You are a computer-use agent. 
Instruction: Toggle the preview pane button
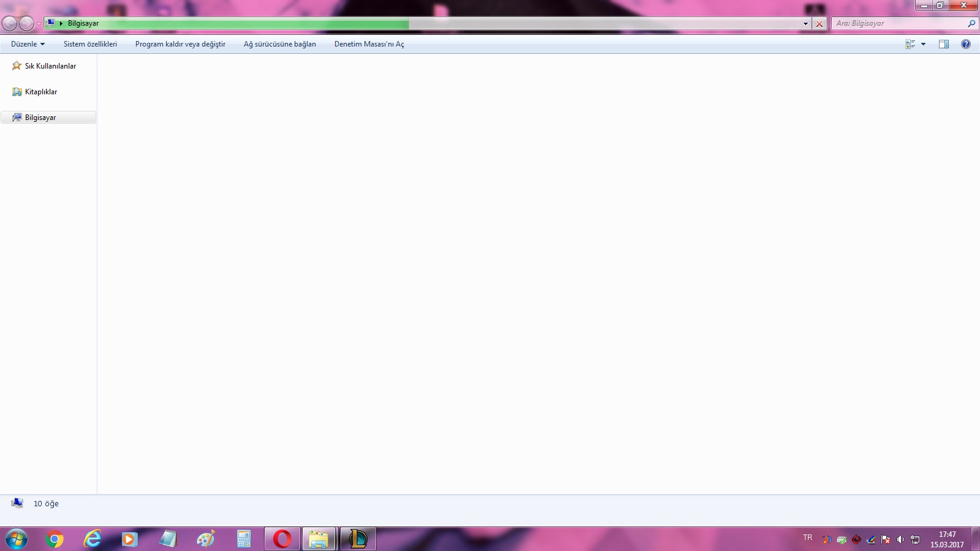944,44
